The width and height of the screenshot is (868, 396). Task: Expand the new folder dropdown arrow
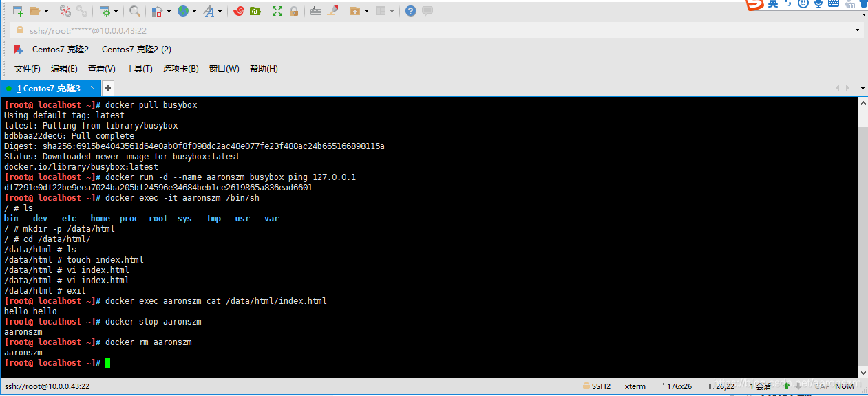[366, 11]
